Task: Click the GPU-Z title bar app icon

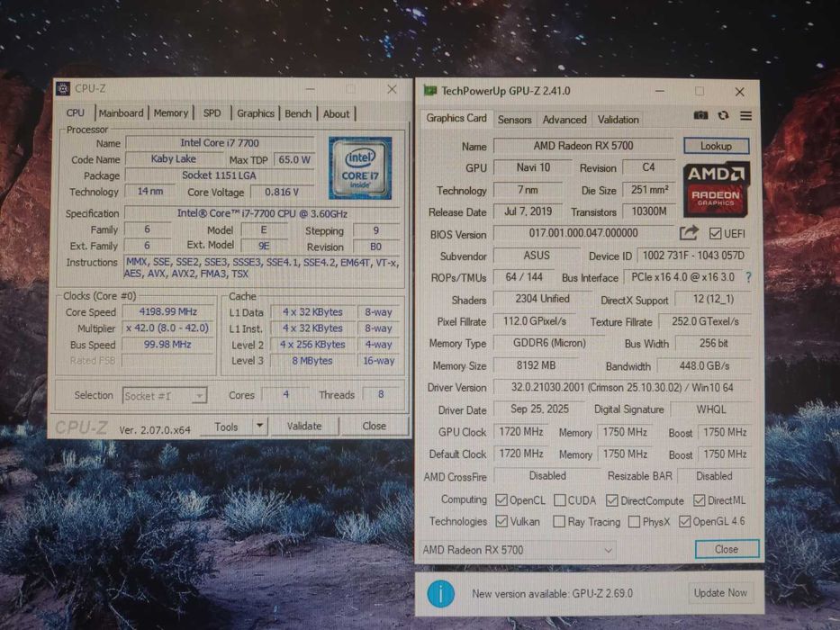Action: pos(429,91)
